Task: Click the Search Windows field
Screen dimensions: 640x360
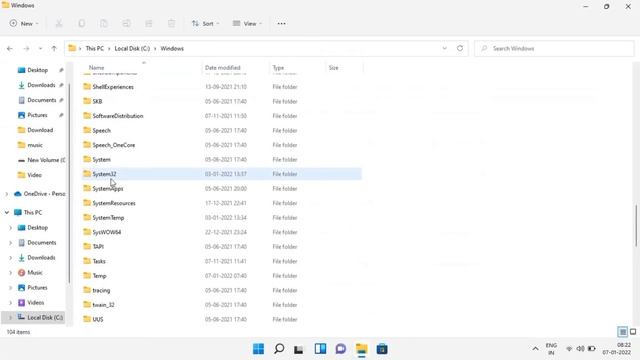Action: coord(554,49)
